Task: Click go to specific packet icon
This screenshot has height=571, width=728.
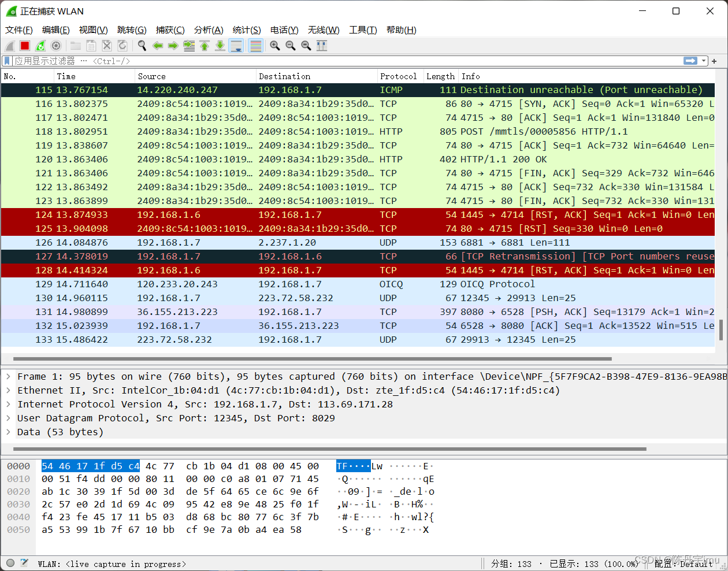Action: (x=189, y=46)
